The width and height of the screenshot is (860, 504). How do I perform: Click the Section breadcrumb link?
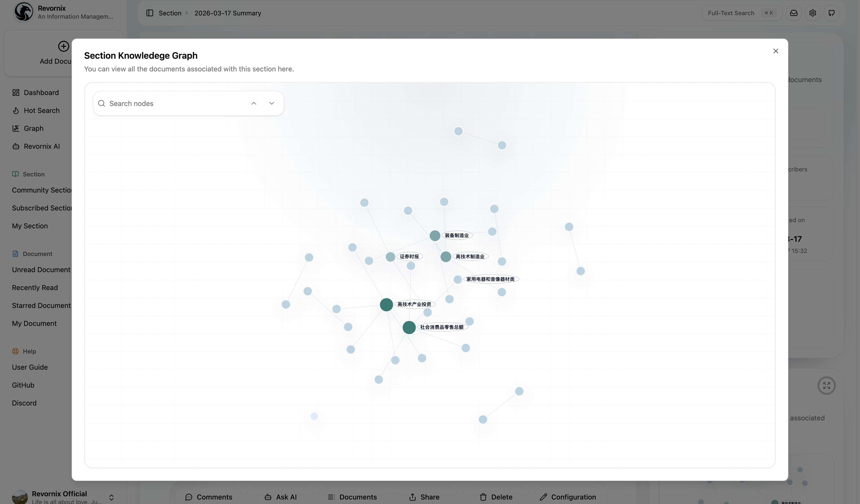click(x=170, y=13)
